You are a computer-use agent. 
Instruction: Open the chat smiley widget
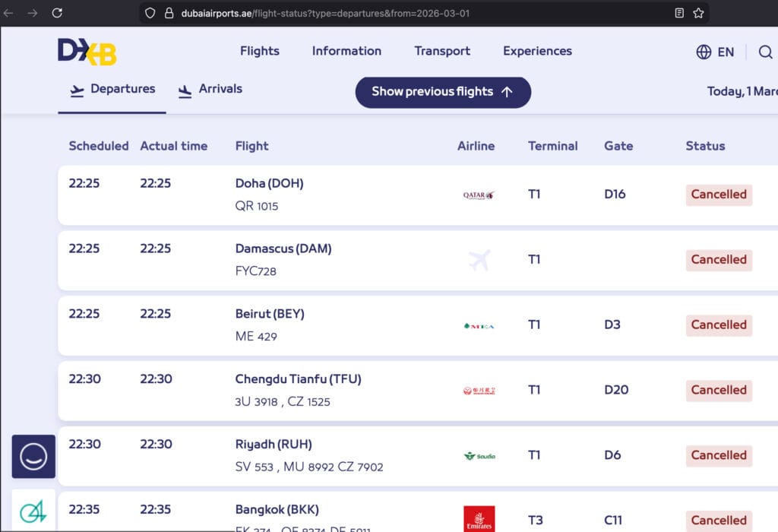[33, 455]
